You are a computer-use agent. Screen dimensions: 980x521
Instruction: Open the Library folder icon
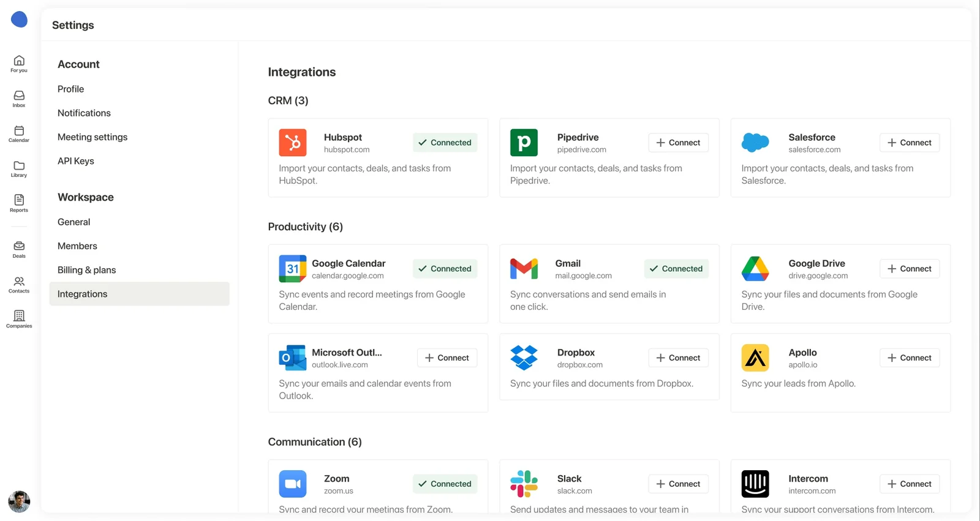click(x=19, y=168)
